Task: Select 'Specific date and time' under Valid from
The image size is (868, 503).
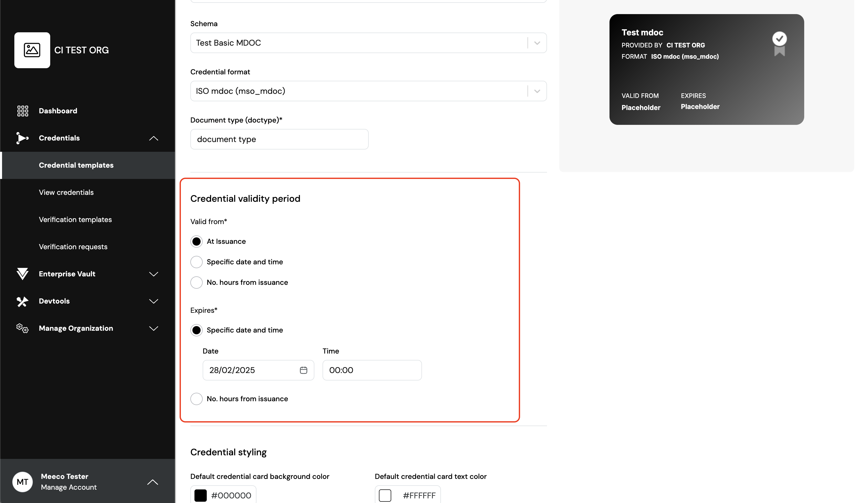Action: tap(196, 262)
